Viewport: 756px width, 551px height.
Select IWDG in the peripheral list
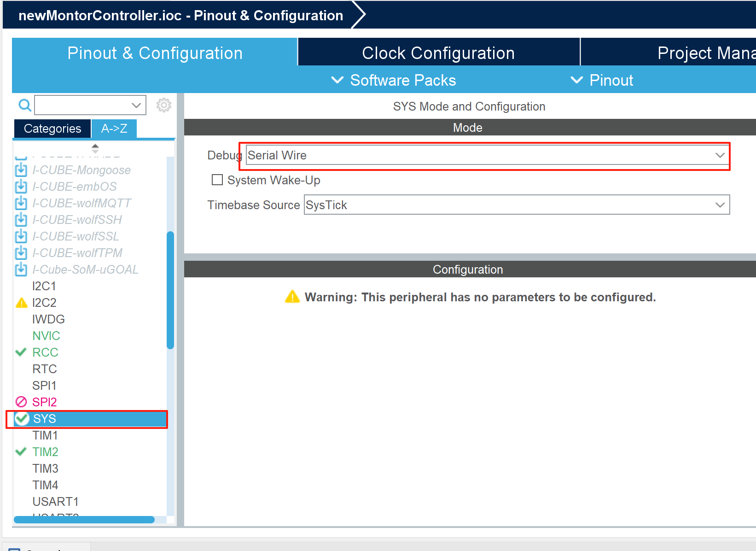48,319
